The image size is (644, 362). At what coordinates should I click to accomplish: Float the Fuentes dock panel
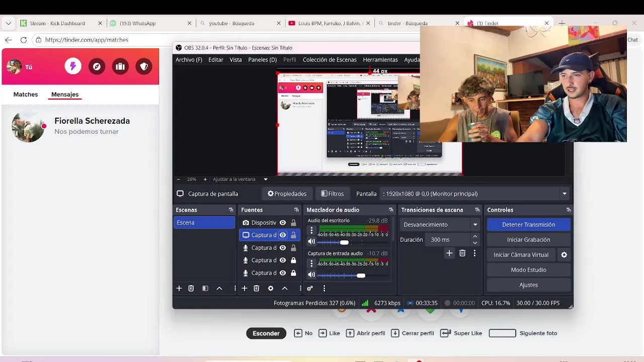(296, 210)
